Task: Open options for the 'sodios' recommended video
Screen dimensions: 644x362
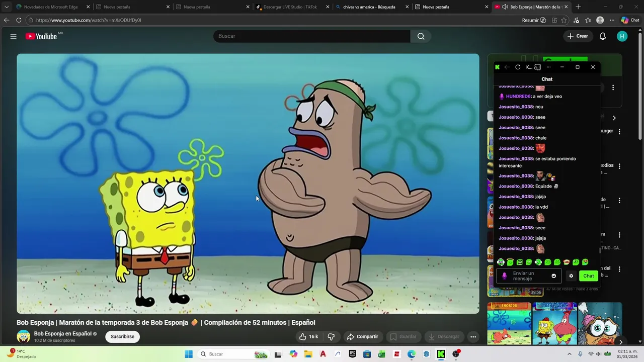Action: 619,166
